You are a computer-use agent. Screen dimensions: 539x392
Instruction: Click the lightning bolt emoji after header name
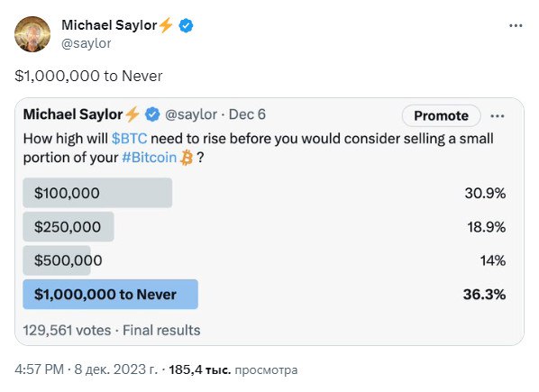coord(167,25)
